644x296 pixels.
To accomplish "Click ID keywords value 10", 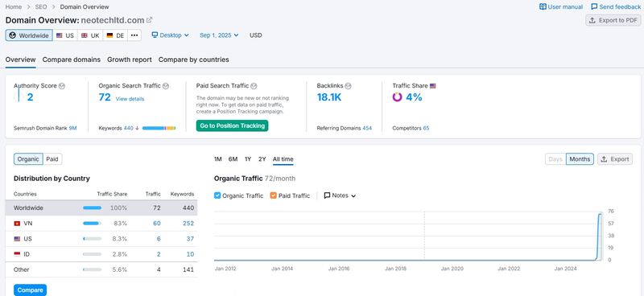I will pyautogui.click(x=190, y=254).
